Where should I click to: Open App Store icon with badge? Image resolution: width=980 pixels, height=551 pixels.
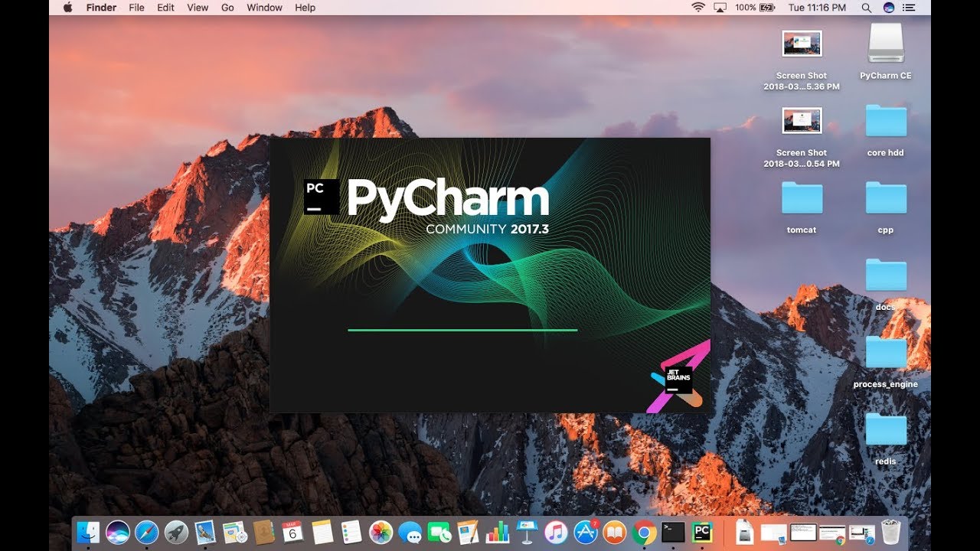pos(586,532)
